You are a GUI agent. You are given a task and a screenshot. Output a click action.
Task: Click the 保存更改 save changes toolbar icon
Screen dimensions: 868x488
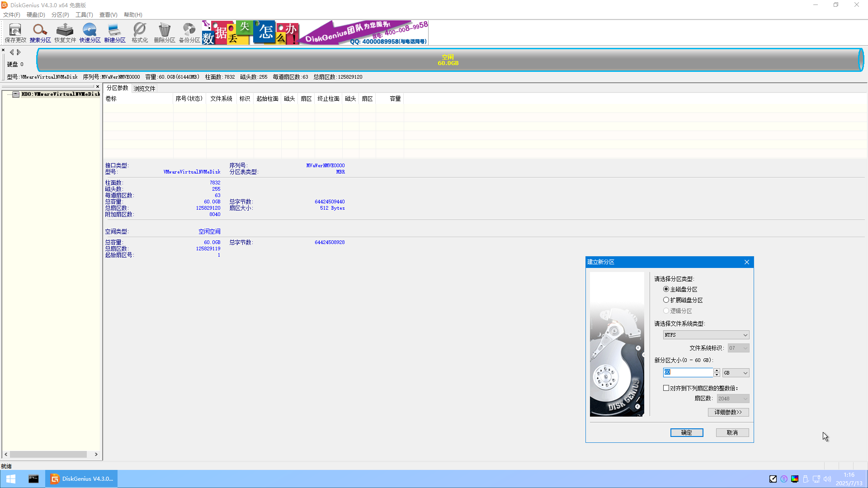pos(15,33)
